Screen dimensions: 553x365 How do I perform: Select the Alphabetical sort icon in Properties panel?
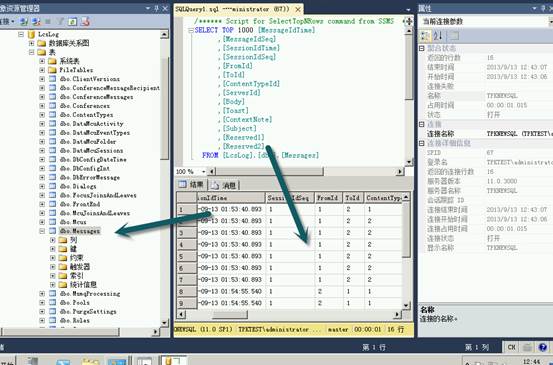[x=438, y=36]
